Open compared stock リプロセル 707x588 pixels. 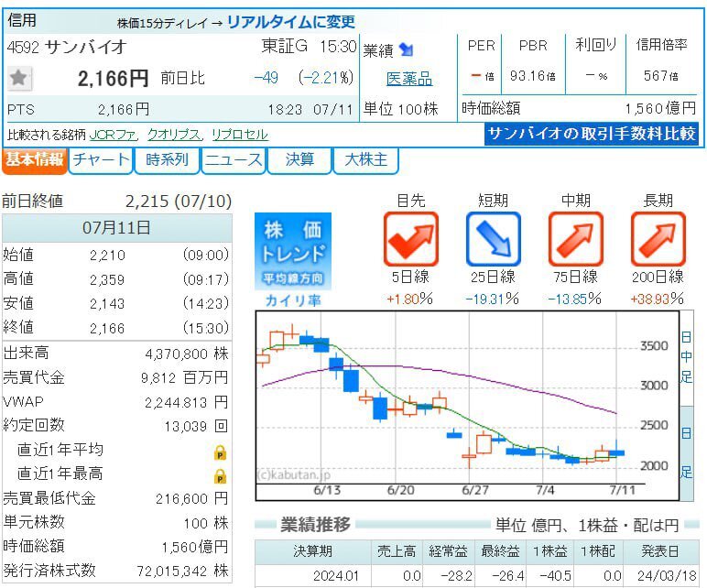click(240, 135)
